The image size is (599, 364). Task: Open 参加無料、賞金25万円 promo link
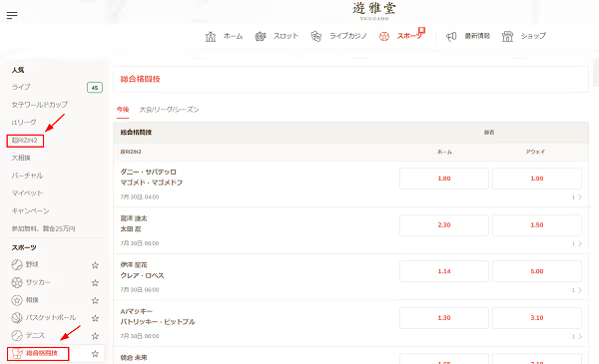tap(43, 228)
